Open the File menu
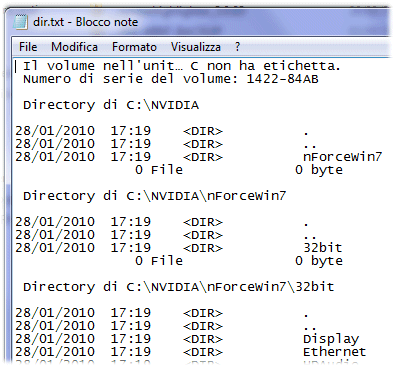This screenshot has height=366, width=394. (28, 47)
